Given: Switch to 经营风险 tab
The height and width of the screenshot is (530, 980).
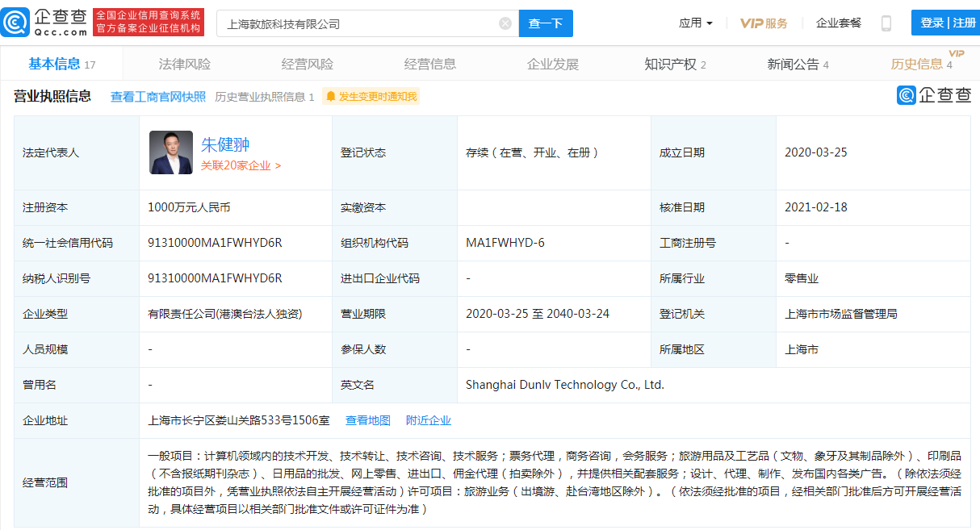Looking at the screenshot, I should pyautogui.click(x=308, y=64).
